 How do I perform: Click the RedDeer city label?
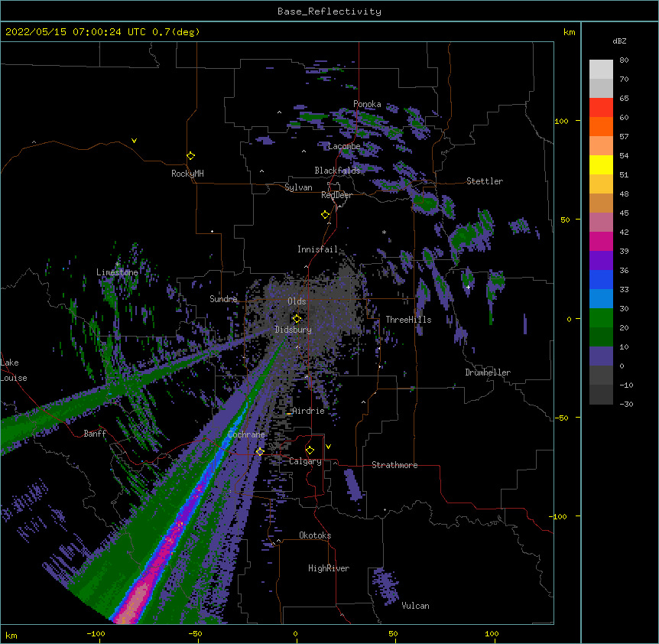point(336,195)
